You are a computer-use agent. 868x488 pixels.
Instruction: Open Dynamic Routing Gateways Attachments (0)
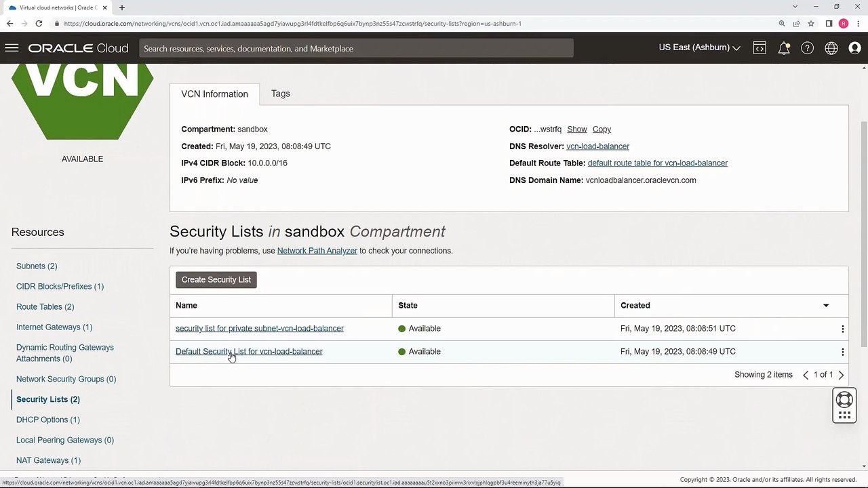click(x=65, y=353)
